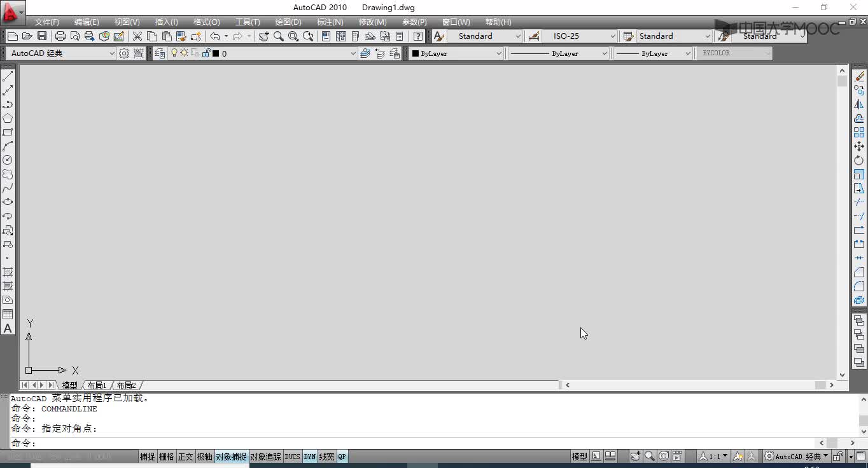Open the table style Standard dropdown
868x468 pixels.
coord(675,36)
